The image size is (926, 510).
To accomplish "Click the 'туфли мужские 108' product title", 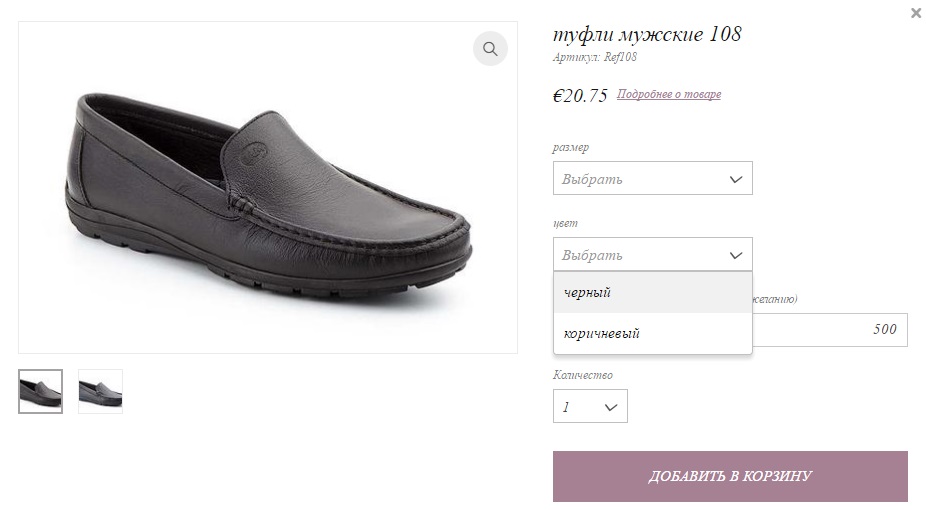I will pyautogui.click(x=647, y=34).
